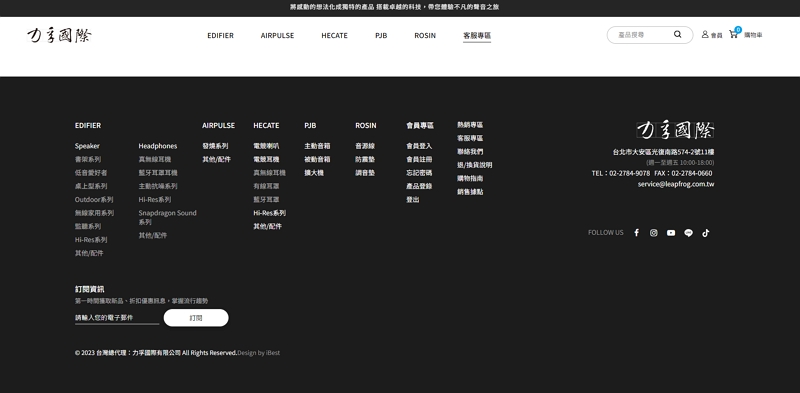Open 低音愛好者 link
The height and width of the screenshot is (393, 800).
(91, 173)
